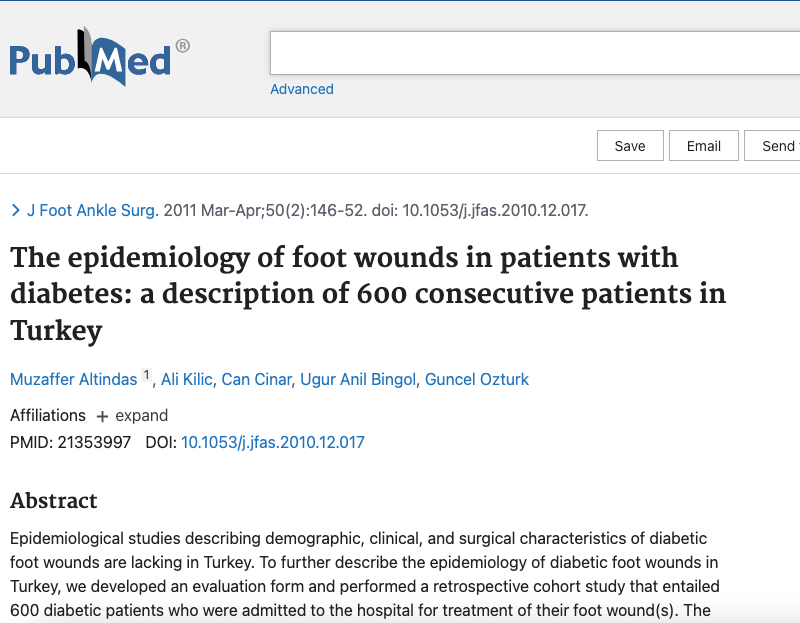Click the article title heading

coord(367,294)
